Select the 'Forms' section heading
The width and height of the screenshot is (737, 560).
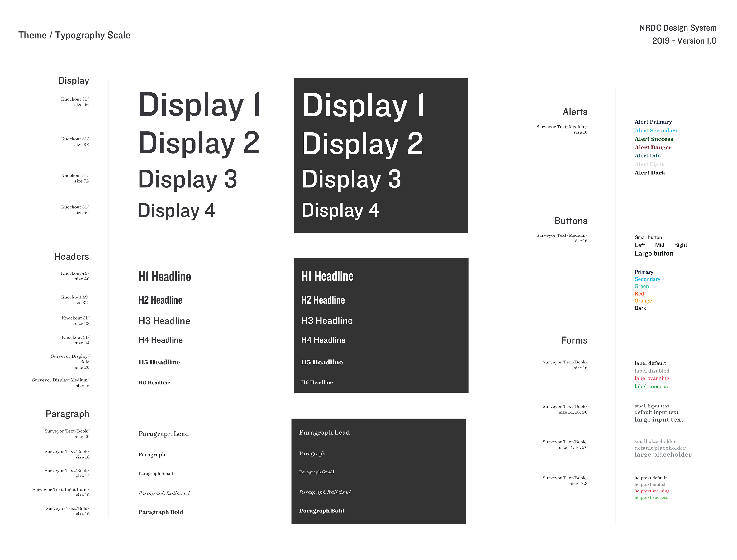pos(574,340)
